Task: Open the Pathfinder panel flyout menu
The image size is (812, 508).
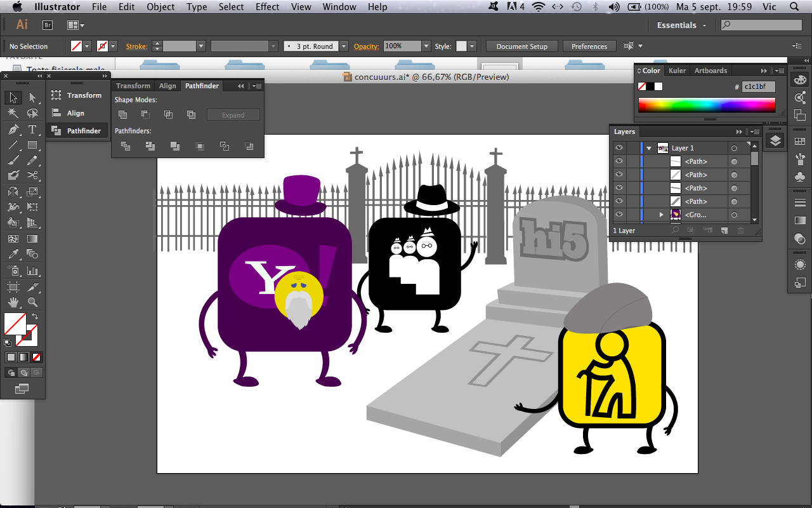Action: [256, 86]
